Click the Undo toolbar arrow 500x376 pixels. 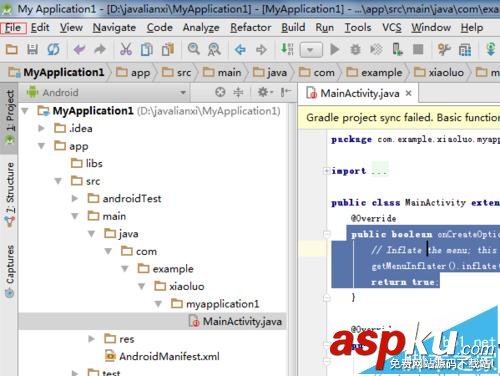[80, 50]
